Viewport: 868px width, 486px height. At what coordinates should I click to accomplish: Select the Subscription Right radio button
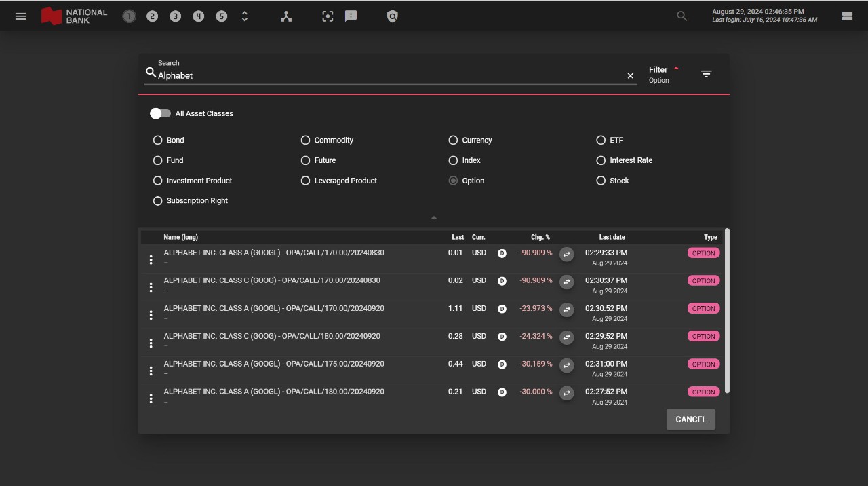coord(158,201)
